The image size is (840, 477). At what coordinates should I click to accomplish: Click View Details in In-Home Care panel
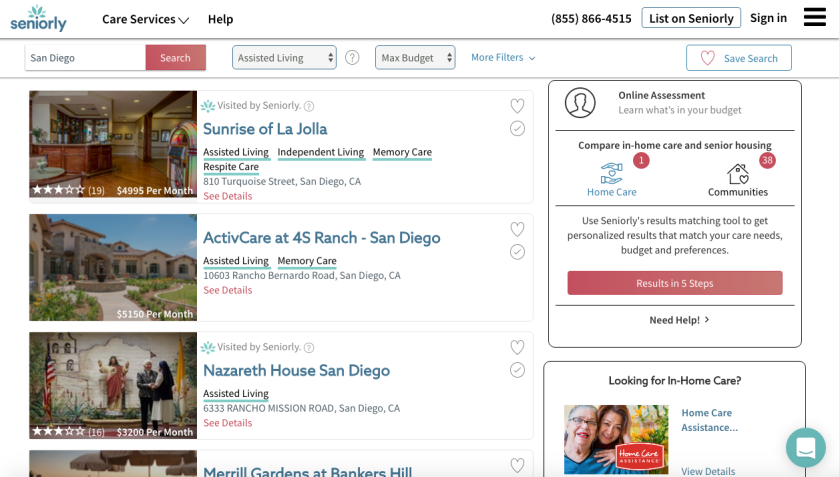(708, 471)
